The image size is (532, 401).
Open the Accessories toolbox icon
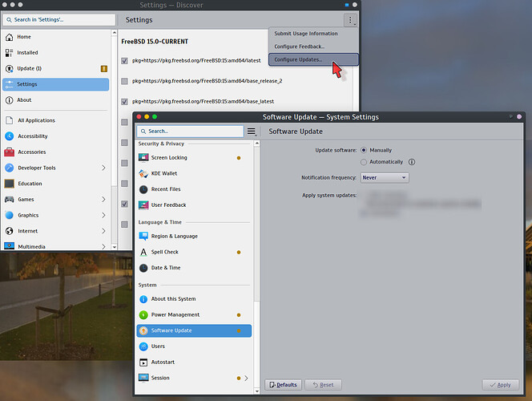click(x=9, y=152)
